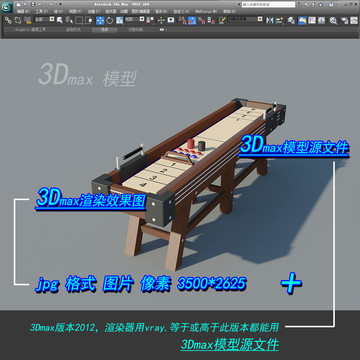Activate the Select and Scale tool

click(120, 20)
